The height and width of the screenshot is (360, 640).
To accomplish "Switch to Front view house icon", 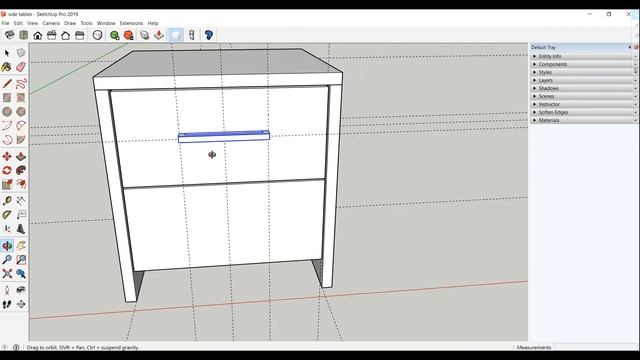I will click(38, 36).
